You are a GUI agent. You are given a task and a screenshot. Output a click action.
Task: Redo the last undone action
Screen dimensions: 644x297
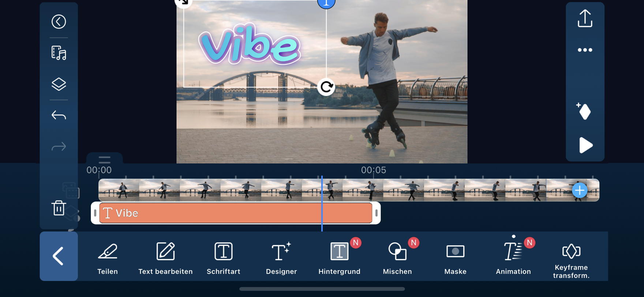click(x=59, y=146)
